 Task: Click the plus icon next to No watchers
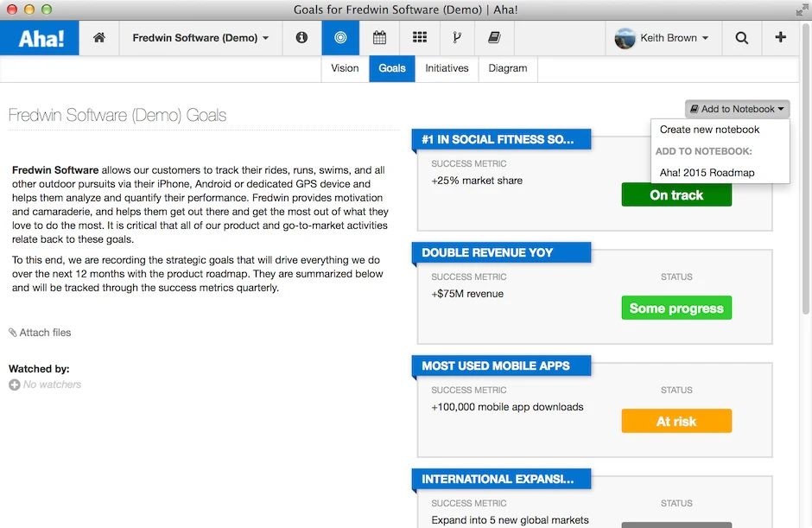click(x=15, y=385)
